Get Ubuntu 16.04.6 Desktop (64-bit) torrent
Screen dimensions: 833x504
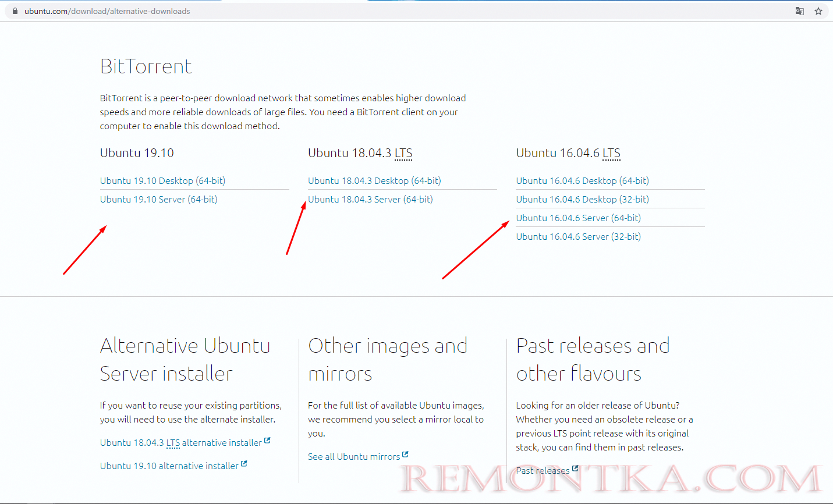click(x=583, y=181)
